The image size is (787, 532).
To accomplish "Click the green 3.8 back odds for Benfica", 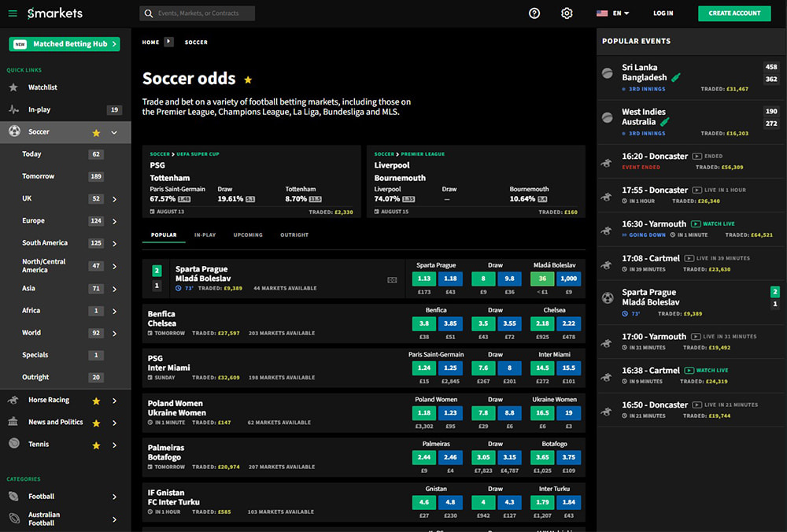I will pyautogui.click(x=424, y=323).
